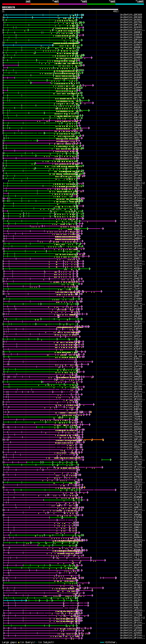Click the purple ~60% identity legend bar
The height and width of the screenshot is (644, 146).
point(73,4)
